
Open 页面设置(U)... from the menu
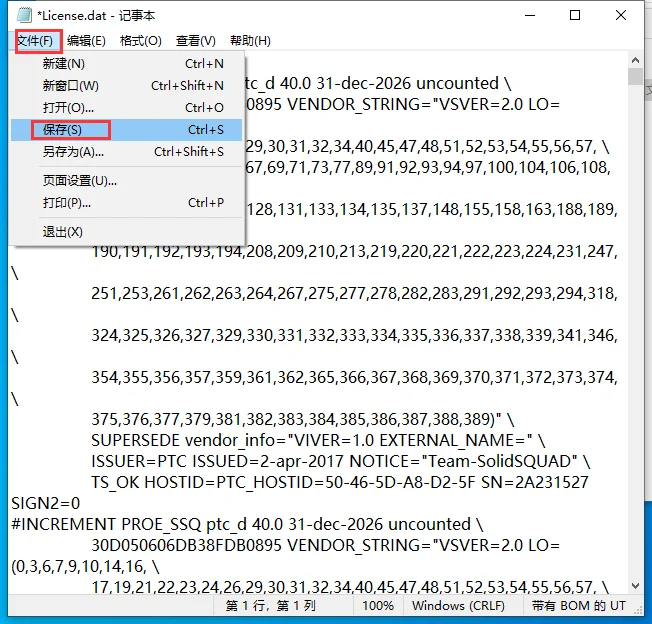click(x=126, y=181)
